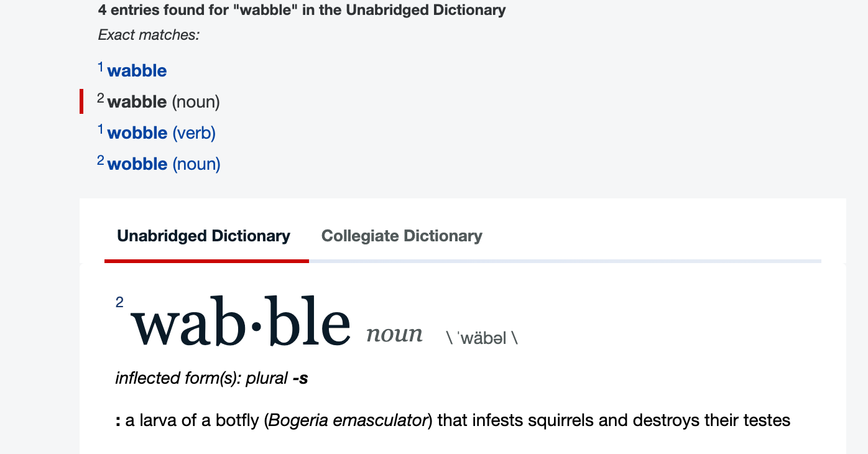868x454 pixels.
Task: Click the superscript 2 before wobble noun
Action: point(100,159)
